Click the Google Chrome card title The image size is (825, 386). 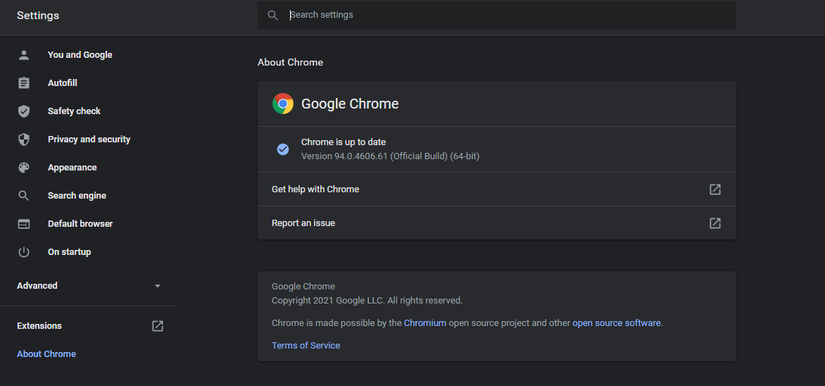coord(350,104)
